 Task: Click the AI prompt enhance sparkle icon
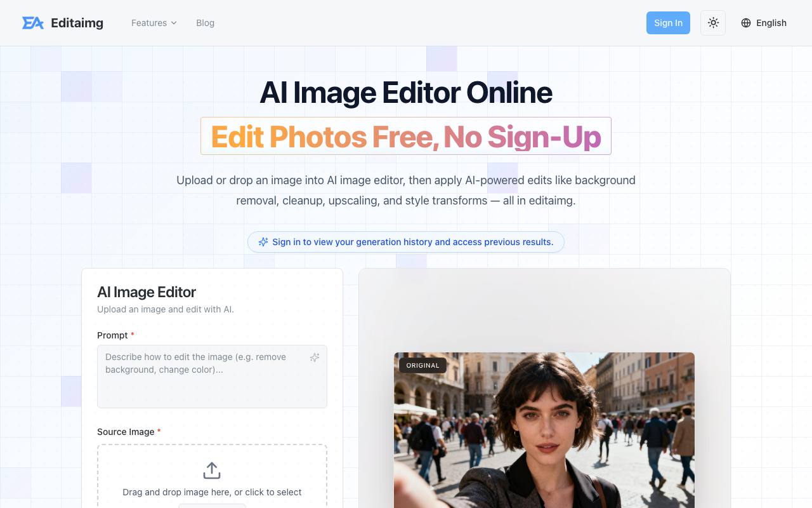(314, 358)
